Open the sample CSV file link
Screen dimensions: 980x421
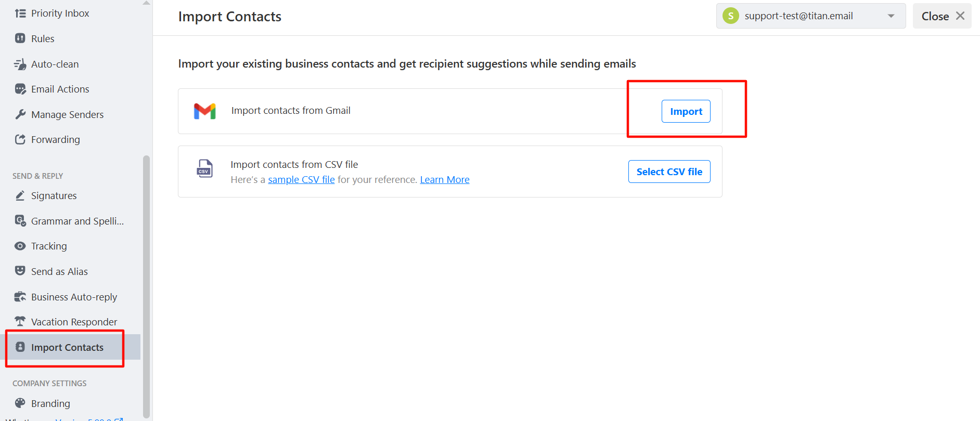[x=301, y=180]
